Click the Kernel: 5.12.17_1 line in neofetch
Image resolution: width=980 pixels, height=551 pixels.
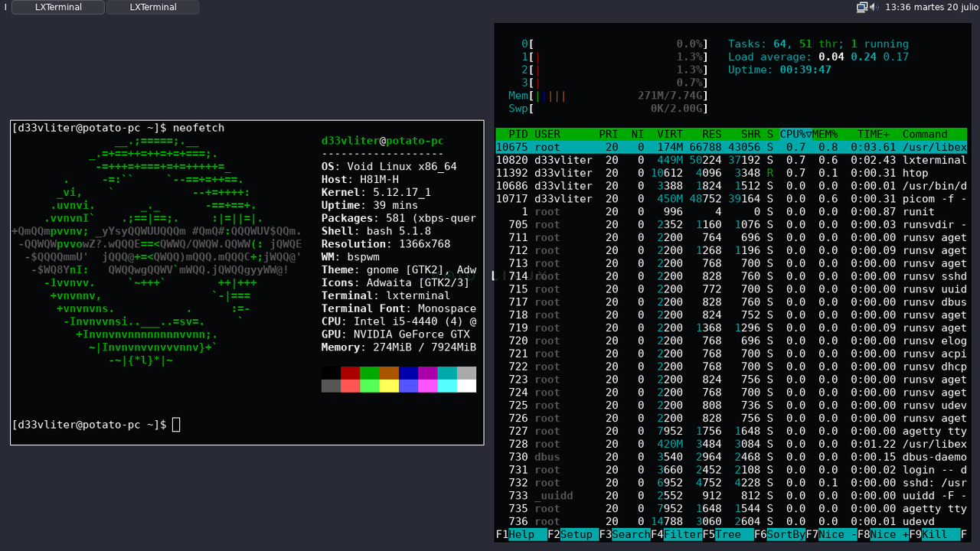[x=376, y=192]
